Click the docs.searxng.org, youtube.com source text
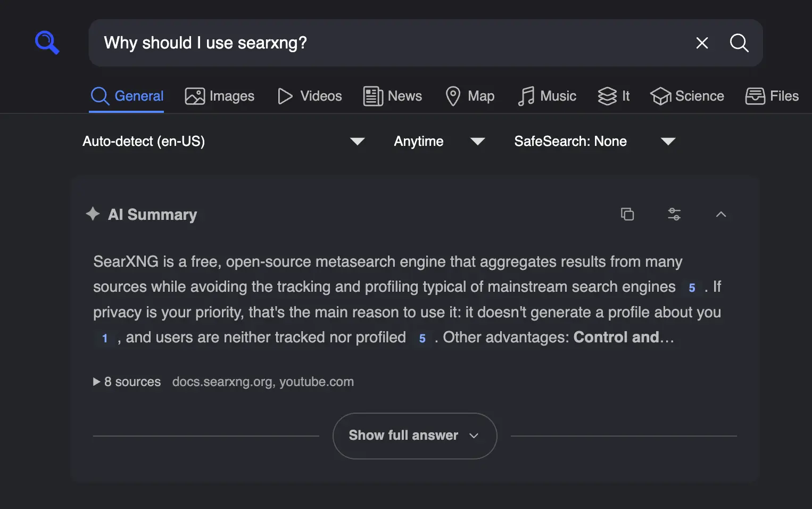This screenshot has height=509, width=812. (263, 382)
